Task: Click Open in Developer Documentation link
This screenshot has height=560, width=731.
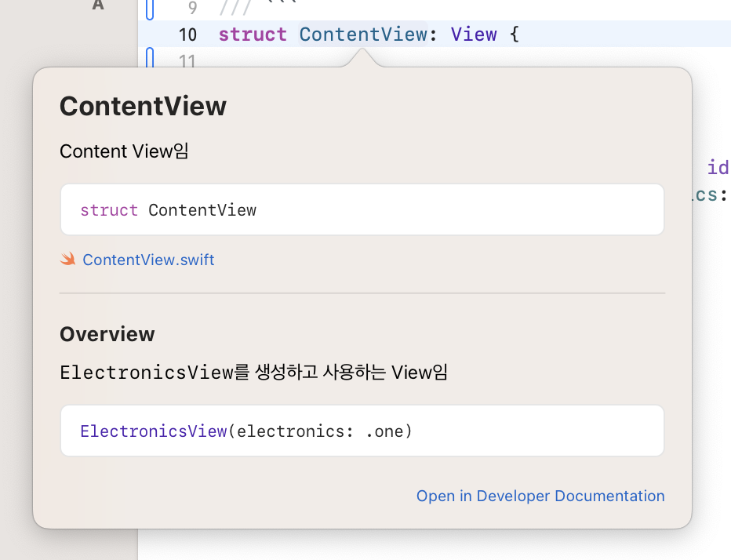Action: click(540, 496)
